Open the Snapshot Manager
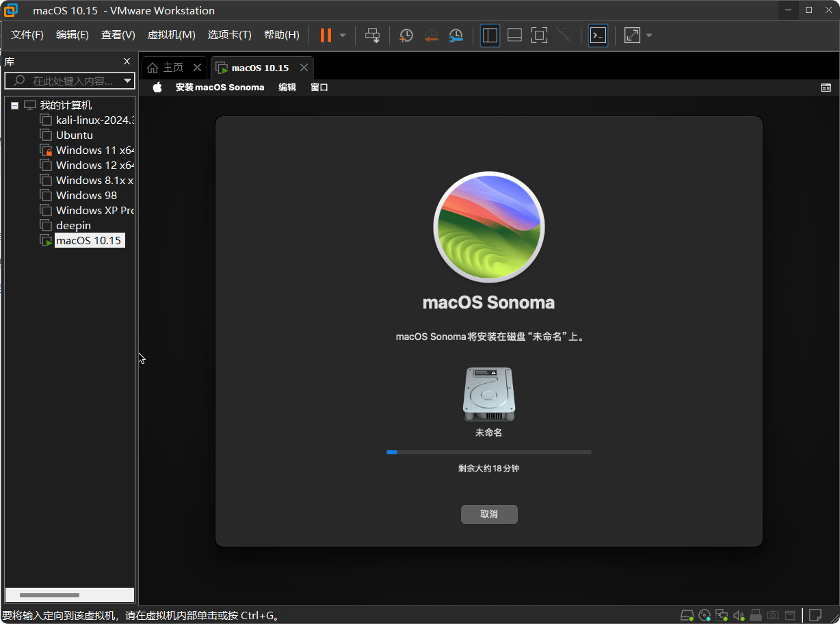Image resolution: width=840 pixels, height=624 pixels. coord(456,35)
